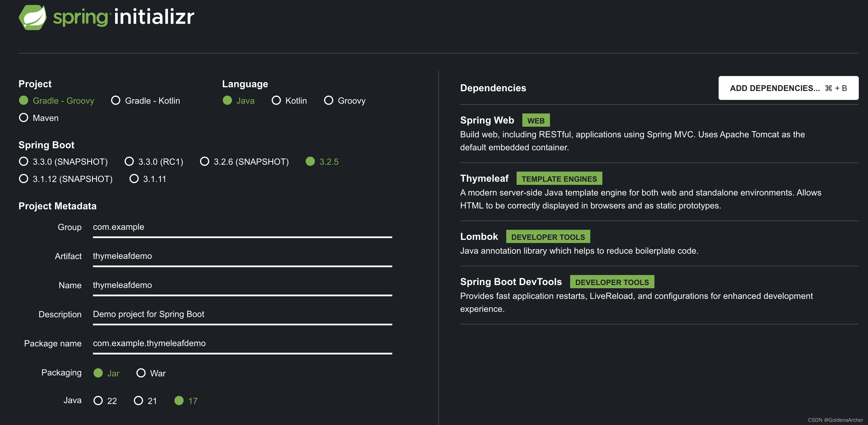The image size is (868, 425).
Task: Click the Group field label
Action: tap(69, 227)
